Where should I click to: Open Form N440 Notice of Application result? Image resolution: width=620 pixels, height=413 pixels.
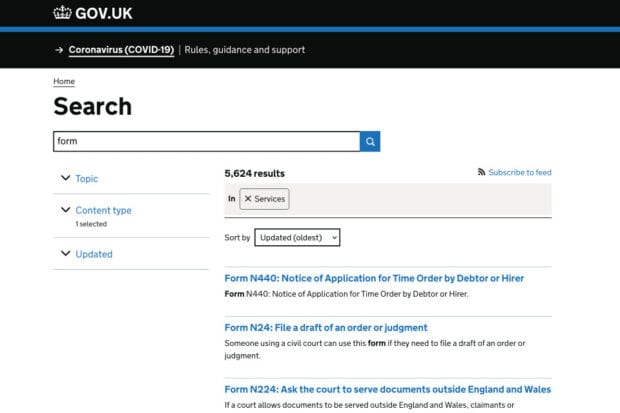pyautogui.click(x=374, y=278)
